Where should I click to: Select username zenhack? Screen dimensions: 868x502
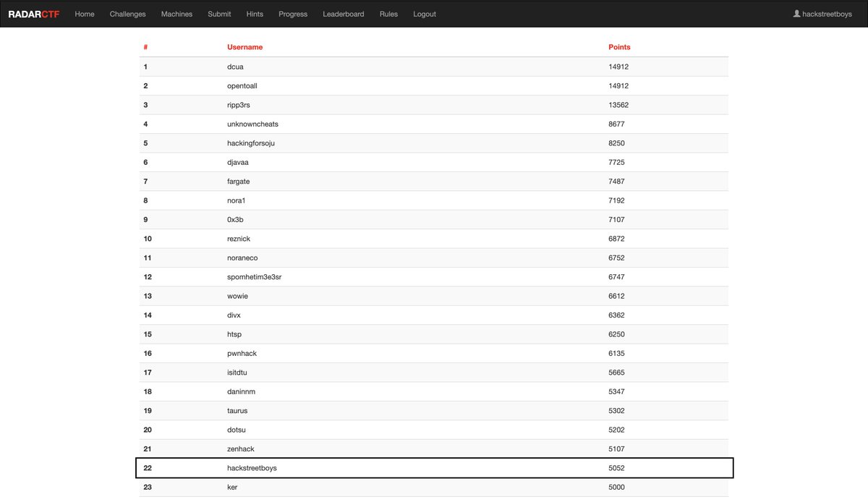coord(241,448)
